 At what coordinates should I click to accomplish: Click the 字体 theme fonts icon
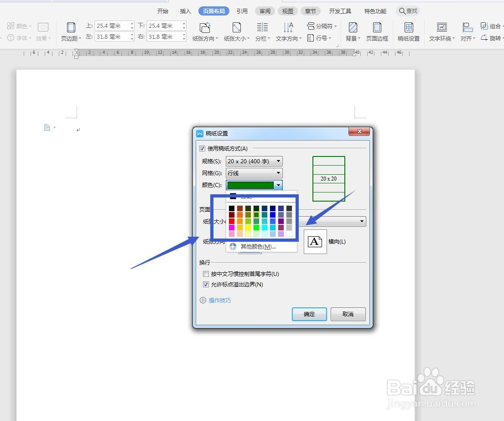[x=10, y=38]
